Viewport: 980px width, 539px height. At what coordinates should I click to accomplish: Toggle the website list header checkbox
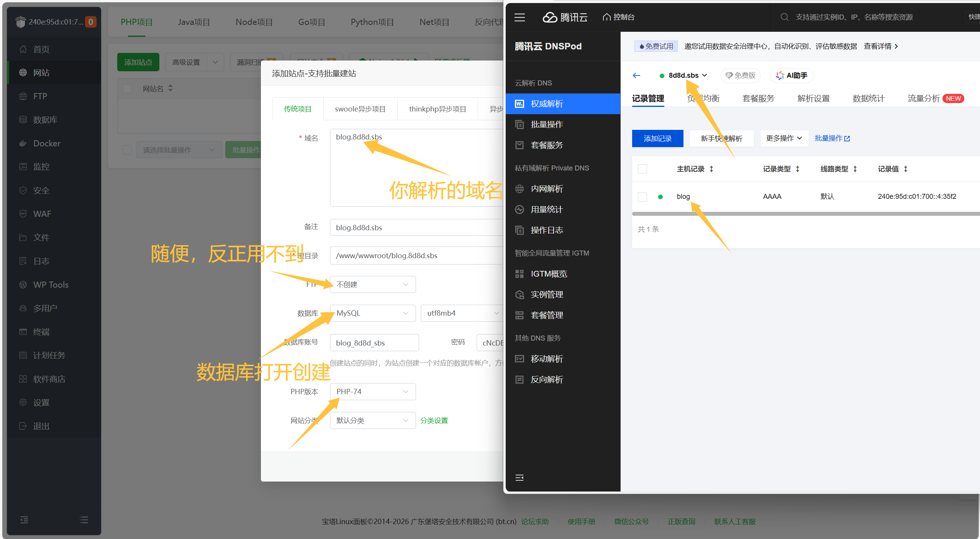126,88
